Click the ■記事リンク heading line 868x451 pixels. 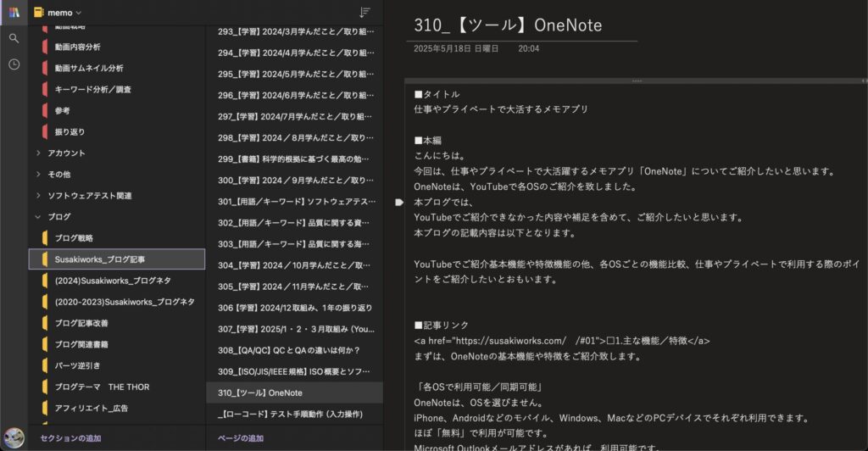pos(441,325)
